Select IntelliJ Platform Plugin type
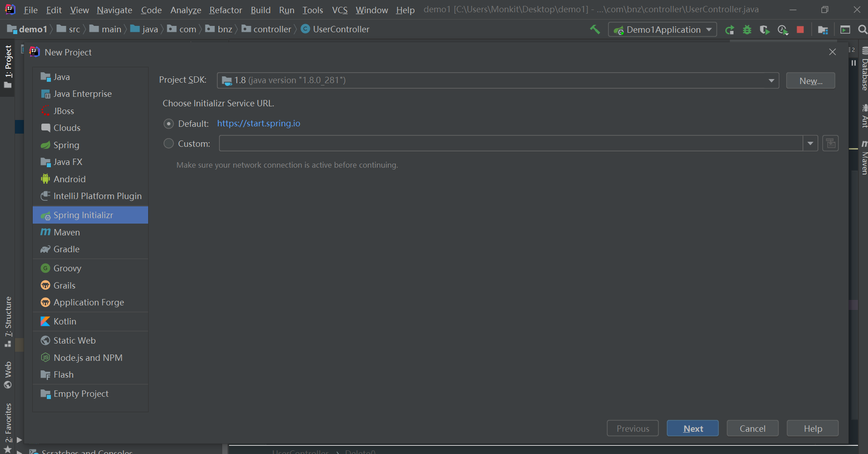 [x=90, y=196]
